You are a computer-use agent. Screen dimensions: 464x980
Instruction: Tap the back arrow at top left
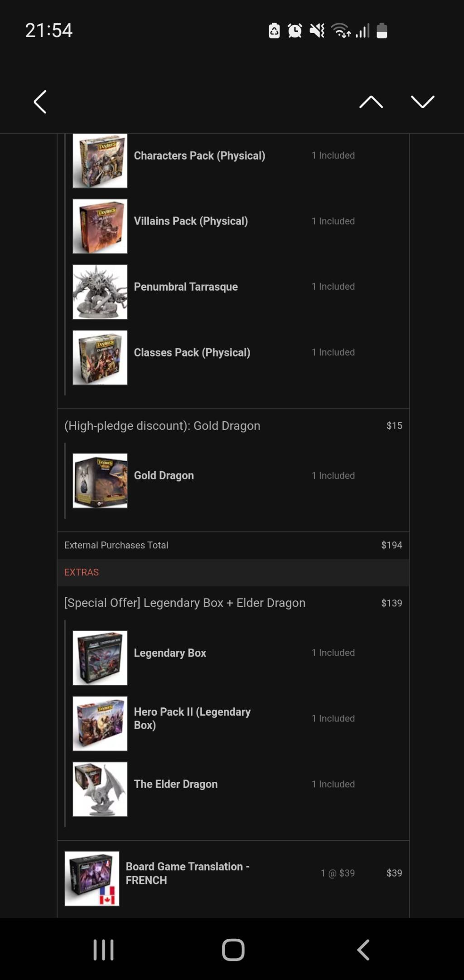point(40,102)
